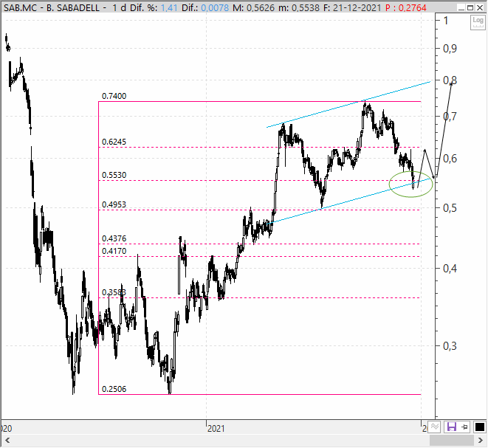Click the horizontal scrollbar left arrow
The width and height of the screenshot is (488, 448).
[7, 440]
